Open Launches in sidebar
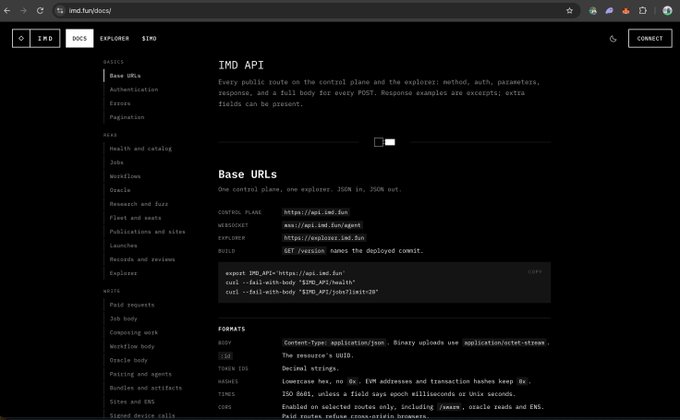 [x=123, y=246]
